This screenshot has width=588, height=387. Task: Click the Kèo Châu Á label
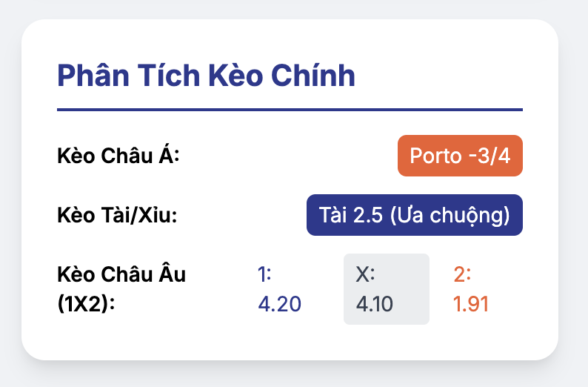[118, 156]
